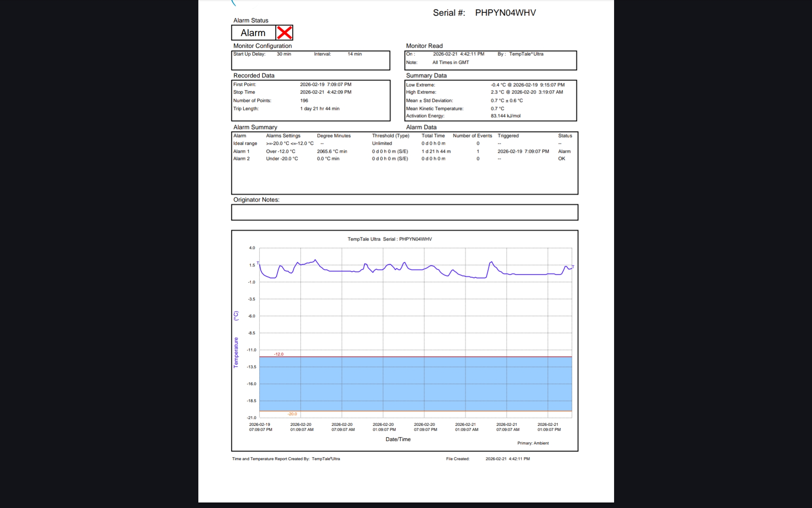Click the partial blue logo at the top of the page
812x508 pixels.
coord(233,3)
